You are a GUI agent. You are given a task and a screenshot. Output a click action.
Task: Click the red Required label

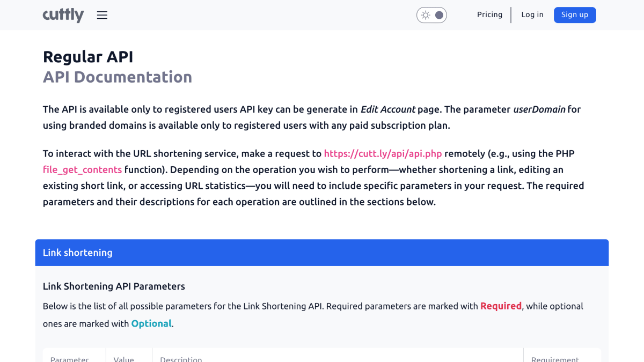click(501, 306)
